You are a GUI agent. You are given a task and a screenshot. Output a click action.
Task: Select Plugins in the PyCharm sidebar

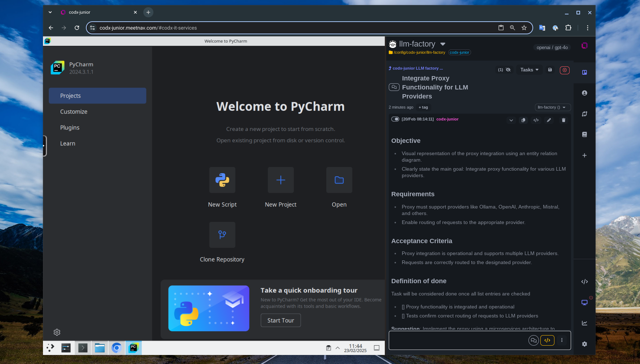point(97,127)
